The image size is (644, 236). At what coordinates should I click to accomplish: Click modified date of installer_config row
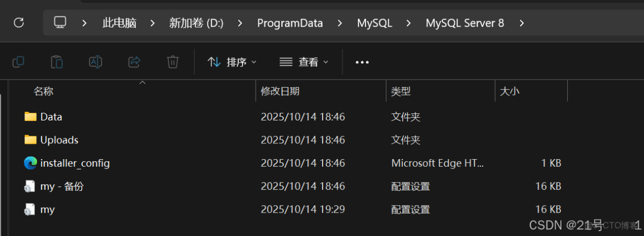pyautogui.click(x=303, y=164)
